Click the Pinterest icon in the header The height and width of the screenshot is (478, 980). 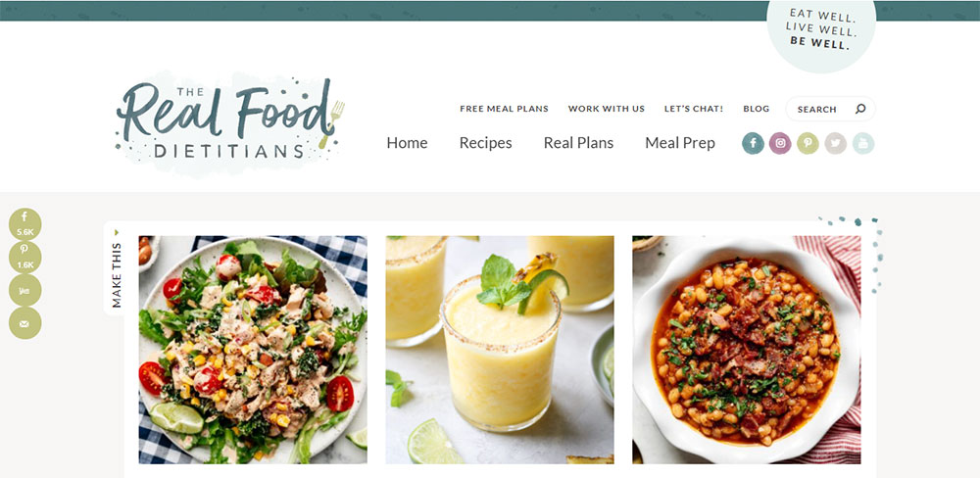point(808,143)
